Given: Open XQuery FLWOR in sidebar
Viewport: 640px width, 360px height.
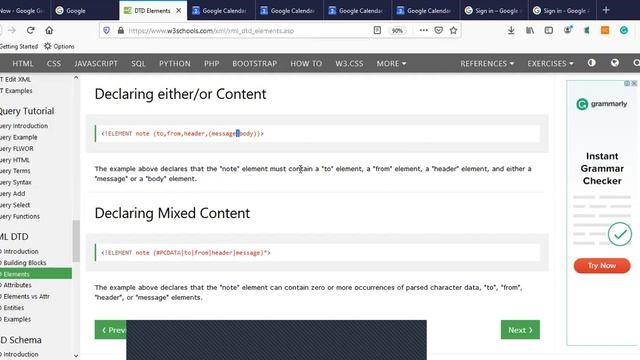Looking at the screenshot, I should (x=17, y=149).
